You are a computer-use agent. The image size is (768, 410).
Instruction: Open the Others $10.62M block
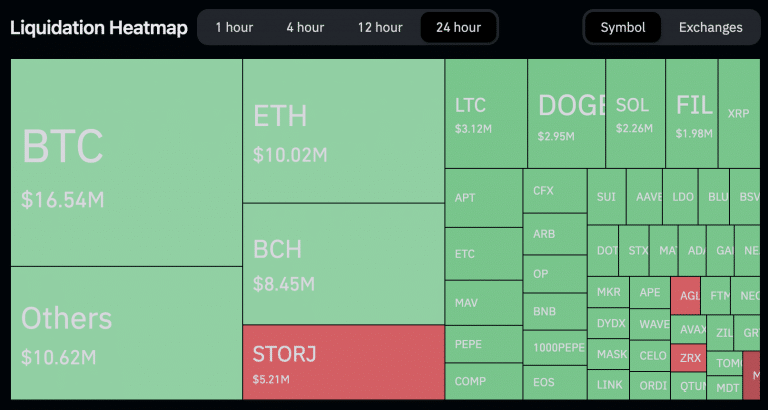pyautogui.click(x=126, y=333)
